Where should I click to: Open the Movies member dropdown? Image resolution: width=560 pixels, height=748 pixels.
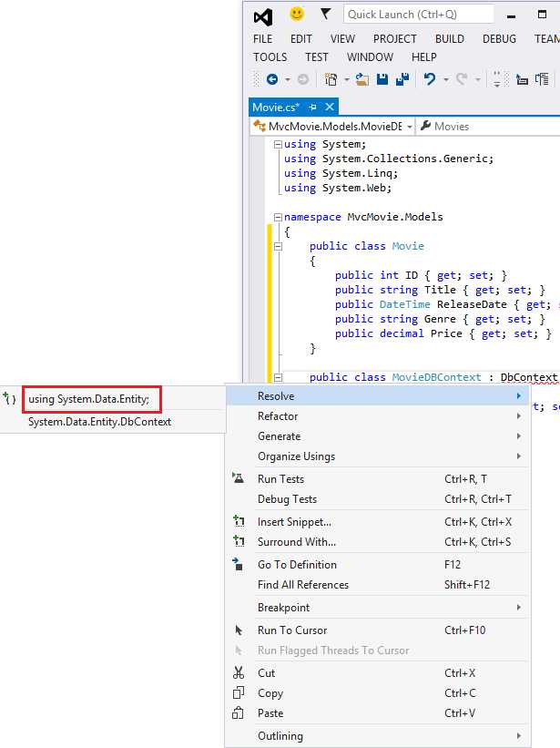(x=488, y=127)
